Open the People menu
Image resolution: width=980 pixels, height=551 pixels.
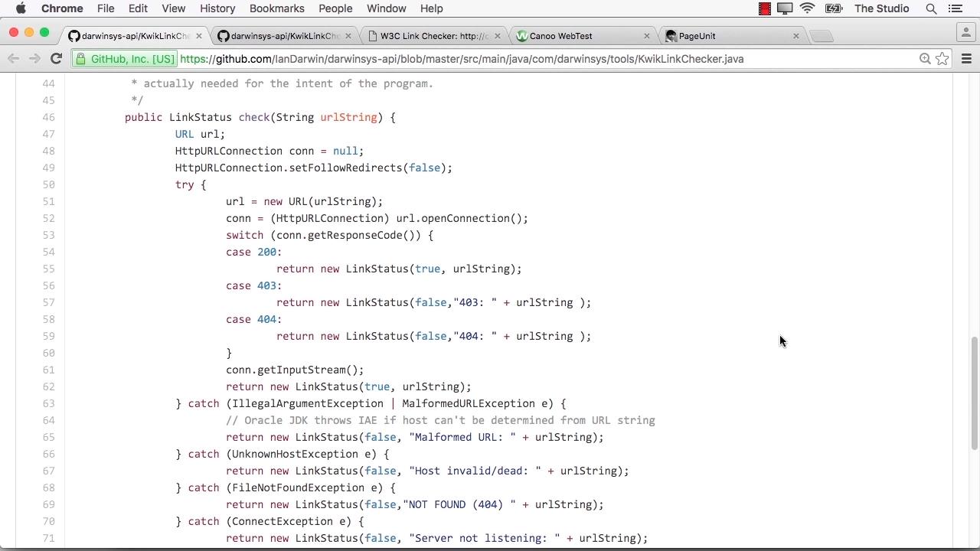click(335, 8)
